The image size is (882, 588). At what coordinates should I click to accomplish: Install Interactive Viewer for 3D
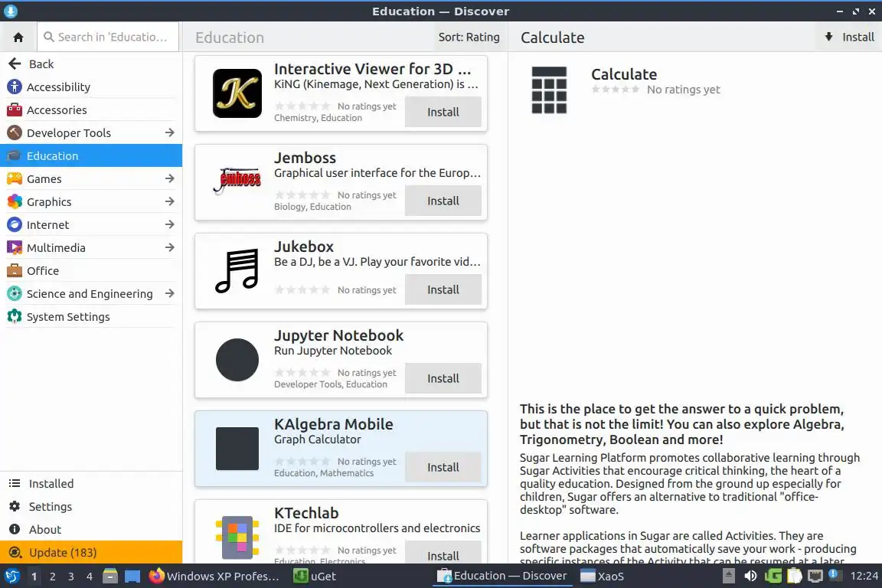tap(443, 112)
